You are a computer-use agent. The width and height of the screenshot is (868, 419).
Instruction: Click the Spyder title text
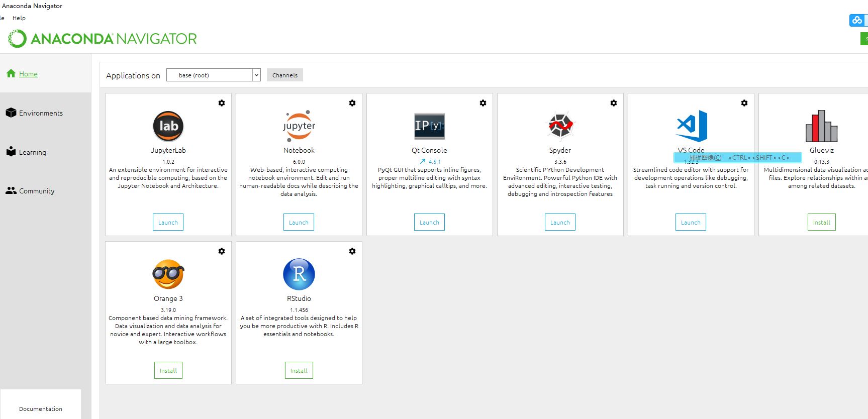[560, 150]
